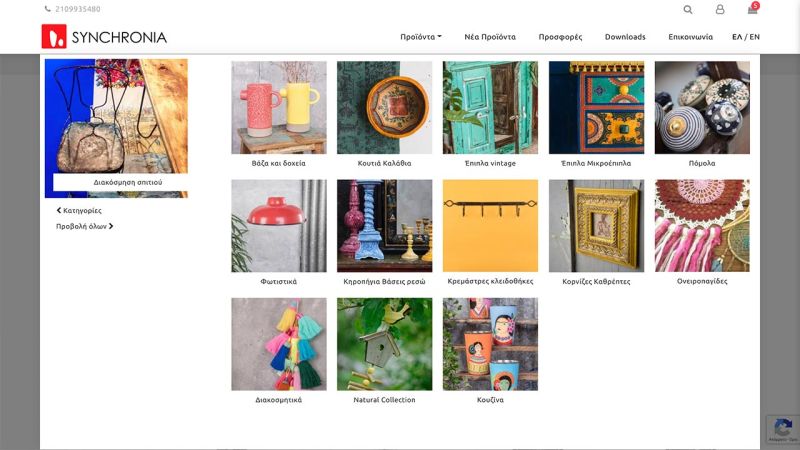This screenshot has height=450, width=800.
Task: Open the user account icon
Action: click(x=720, y=9)
